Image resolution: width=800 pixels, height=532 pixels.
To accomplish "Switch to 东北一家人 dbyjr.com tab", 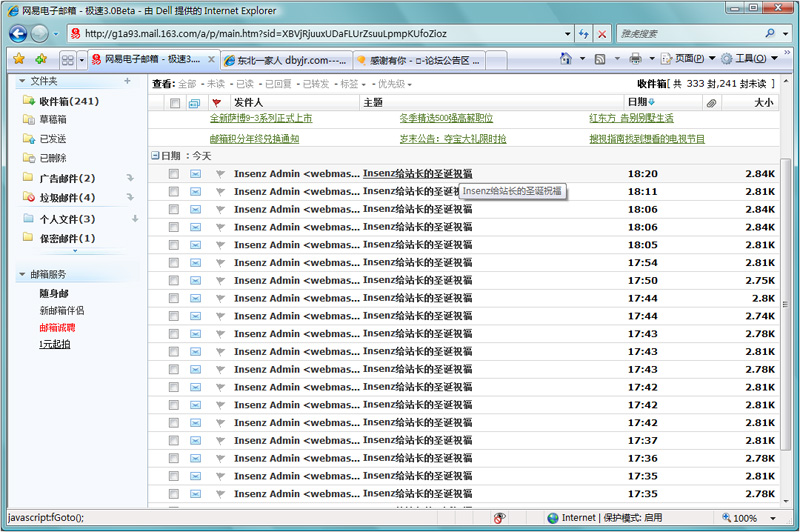I will click(x=287, y=61).
